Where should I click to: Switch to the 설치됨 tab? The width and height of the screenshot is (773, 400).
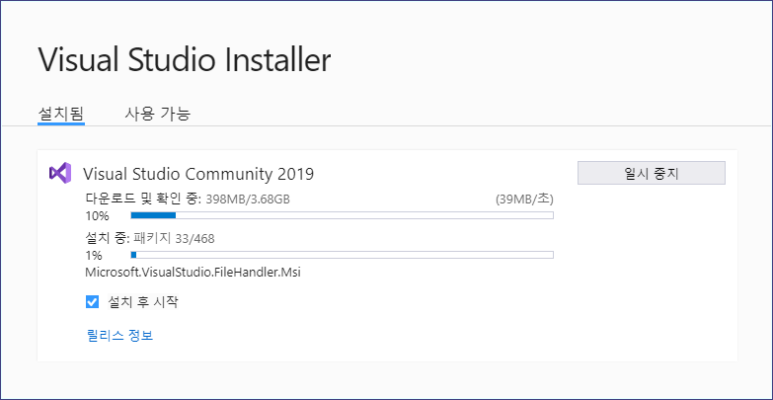click(x=61, y=114)
